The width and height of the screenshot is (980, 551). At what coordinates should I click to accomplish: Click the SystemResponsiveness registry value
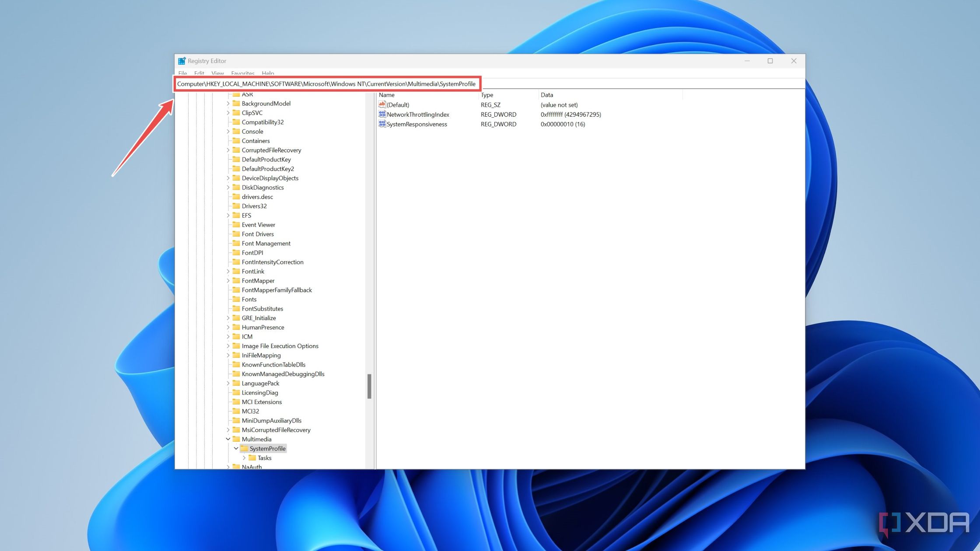point(416,124)
